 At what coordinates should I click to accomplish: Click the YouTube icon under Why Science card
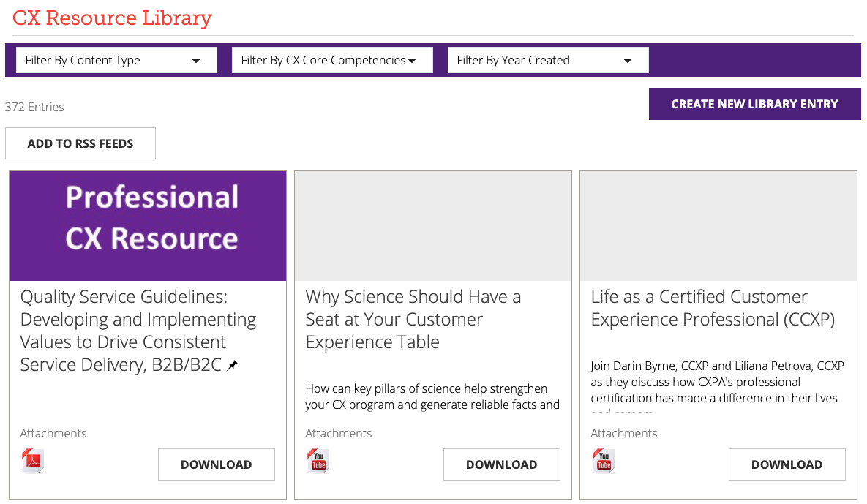click(x=318, y=462)
